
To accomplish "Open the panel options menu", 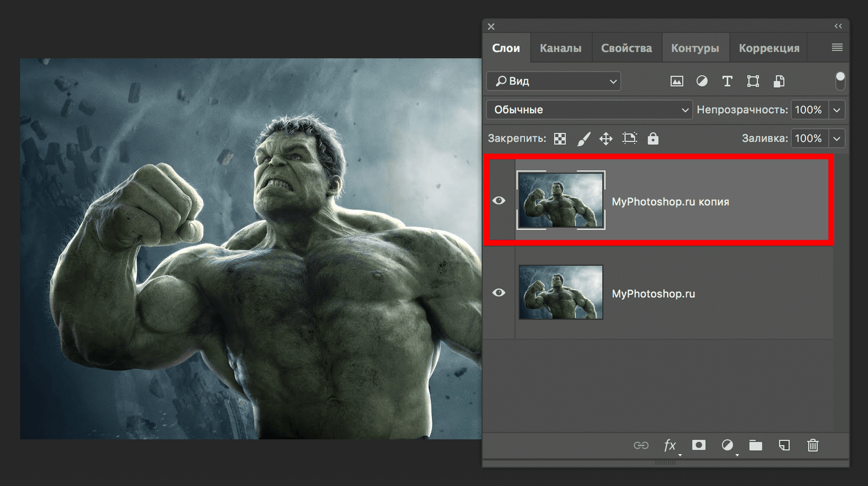I will pyautogui.click(x=837, y=48).
